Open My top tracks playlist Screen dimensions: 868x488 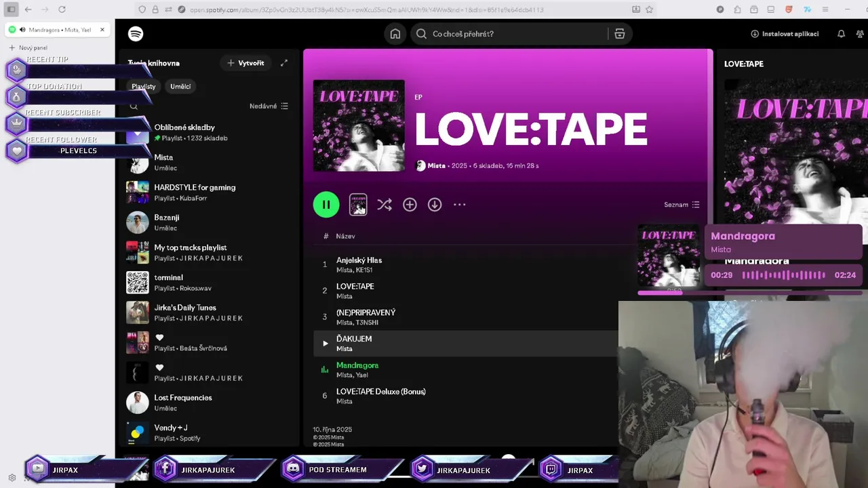click(x=210, y=252)
